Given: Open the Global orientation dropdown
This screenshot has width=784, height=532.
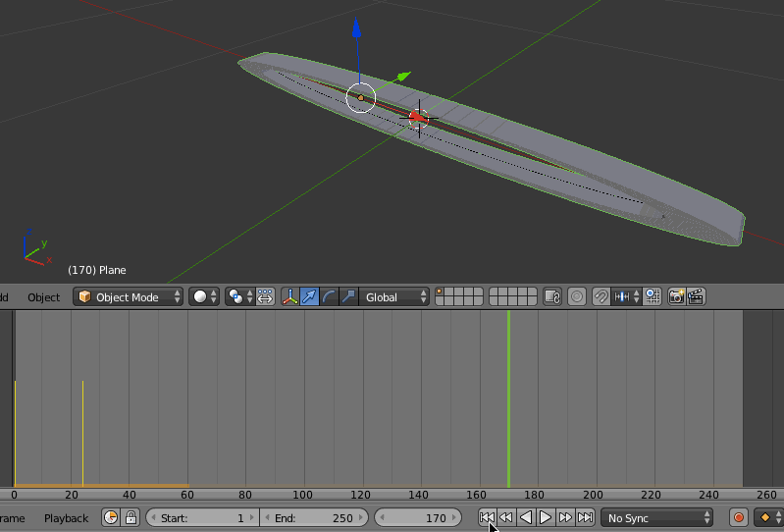Looking at the screenshot, I should coord(394,297).
